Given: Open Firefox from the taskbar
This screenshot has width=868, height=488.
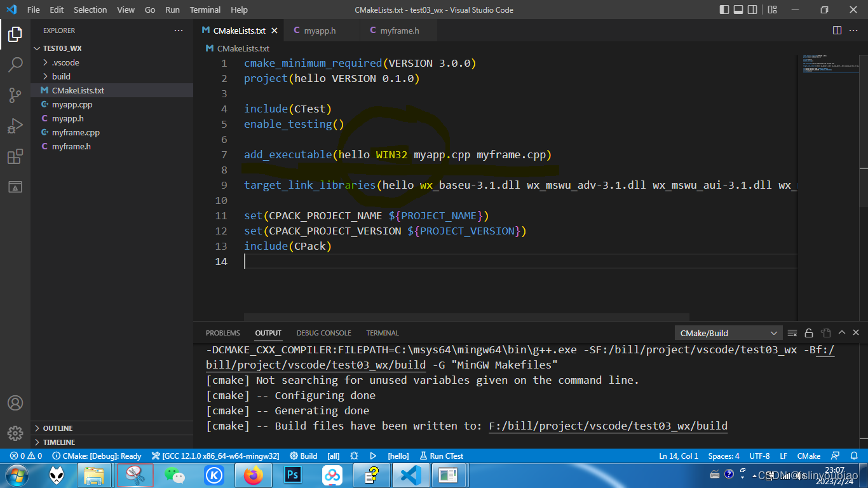Looking at the screenshot, I should [x=254, y=475].
